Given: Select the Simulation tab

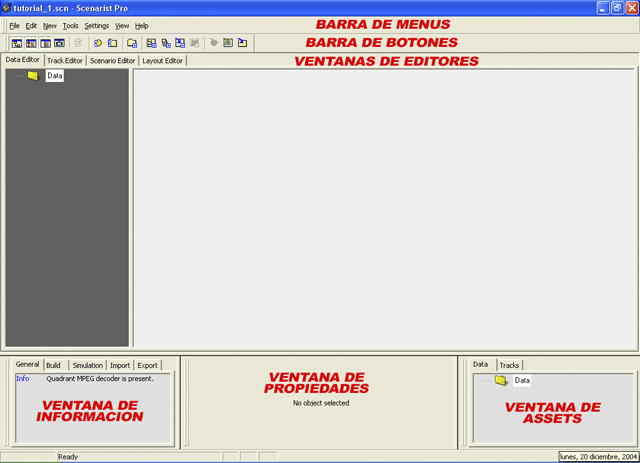Looking at the screenshot, I should point(88,365).
